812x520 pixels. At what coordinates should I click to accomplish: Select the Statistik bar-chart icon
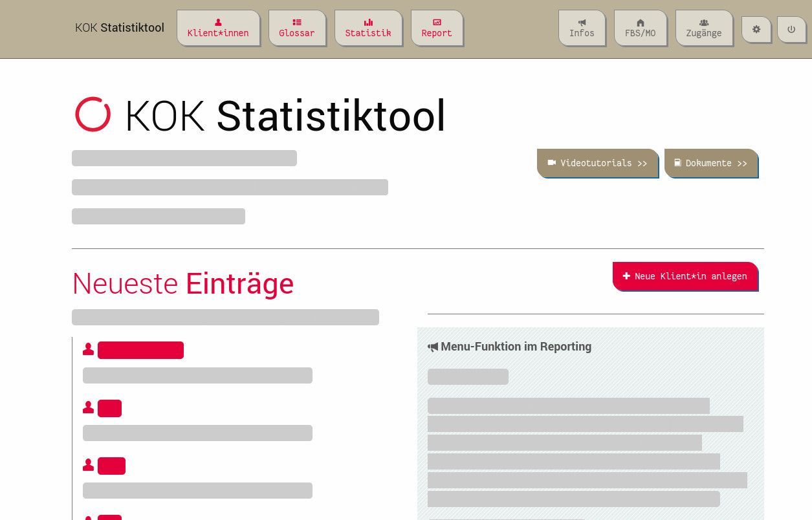tap(368, 21)
